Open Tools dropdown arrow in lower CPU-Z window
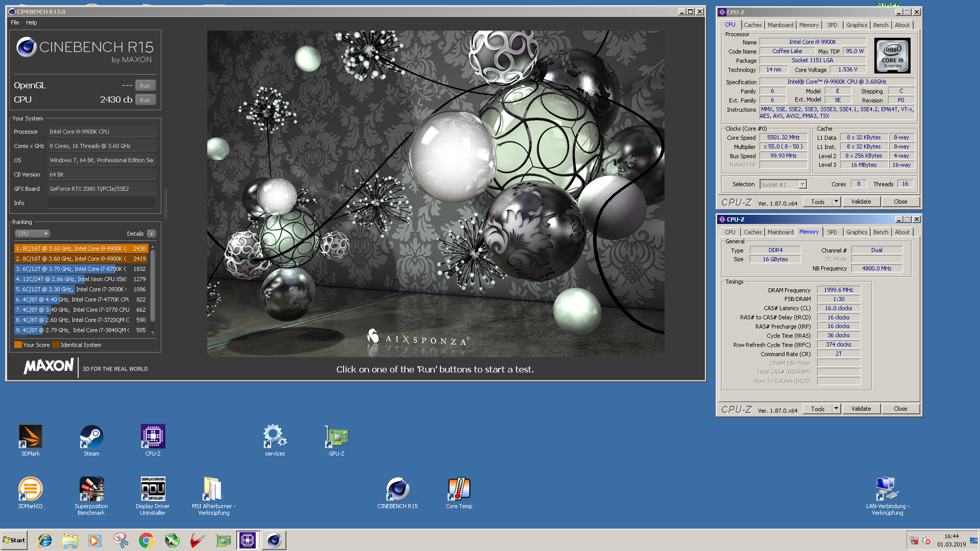Screen dimensions: 980x551 (x=836, y=409)
